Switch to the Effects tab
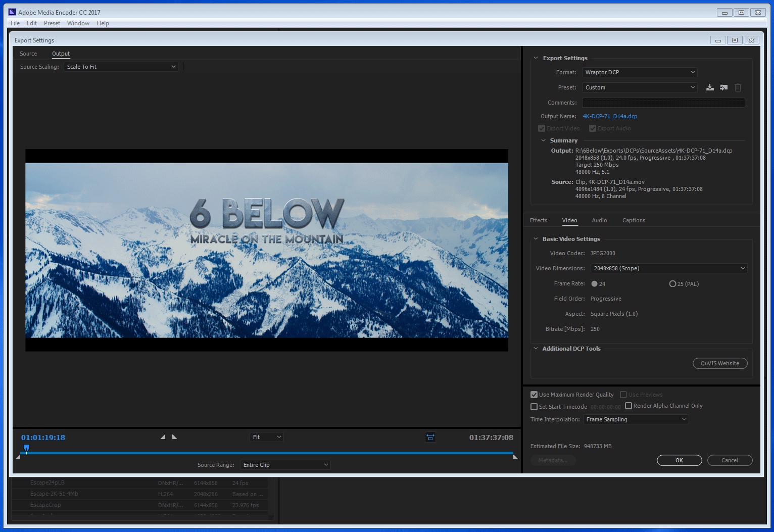Screen dimensions: 774x532 pos(539,220)
